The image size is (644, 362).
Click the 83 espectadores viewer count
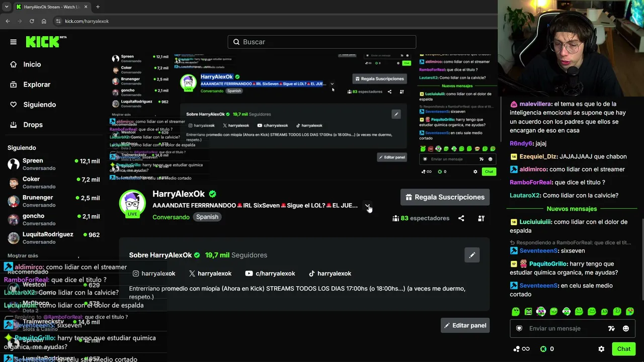coord(421,218)
